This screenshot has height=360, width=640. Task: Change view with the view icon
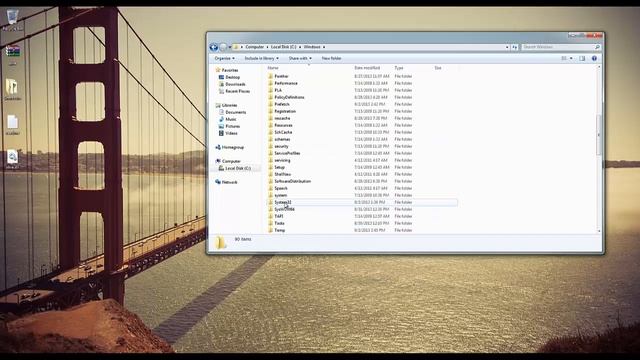564,58
